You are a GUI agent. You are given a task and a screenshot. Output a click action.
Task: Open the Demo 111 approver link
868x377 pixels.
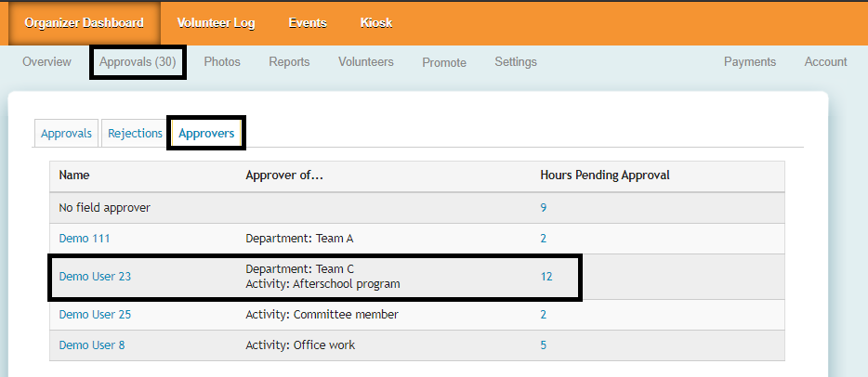tap(85, 239)
